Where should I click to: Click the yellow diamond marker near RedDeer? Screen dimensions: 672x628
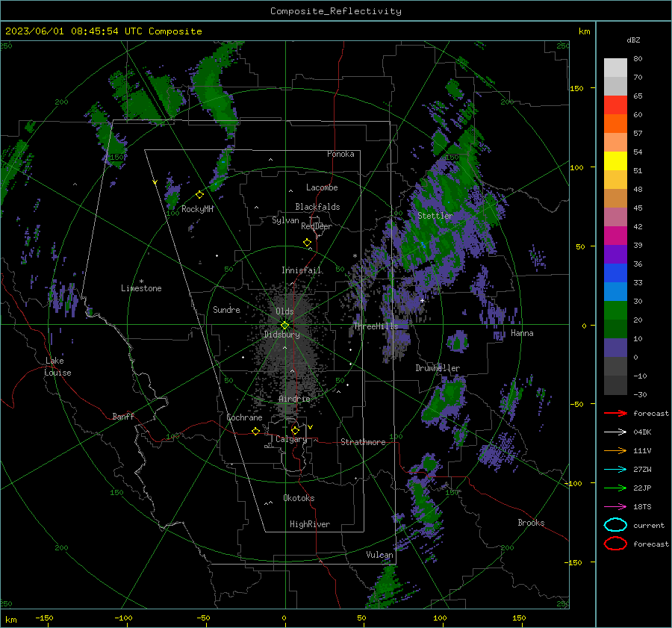[x=307, y=243]
